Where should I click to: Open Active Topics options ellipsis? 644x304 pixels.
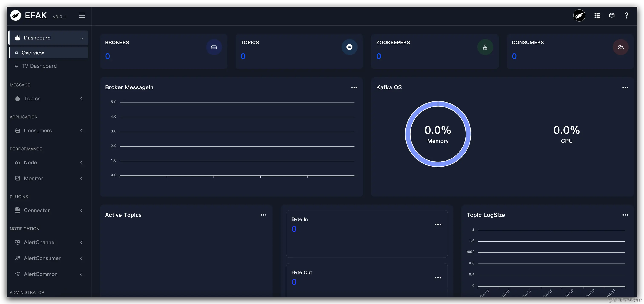tap(263, 215)
